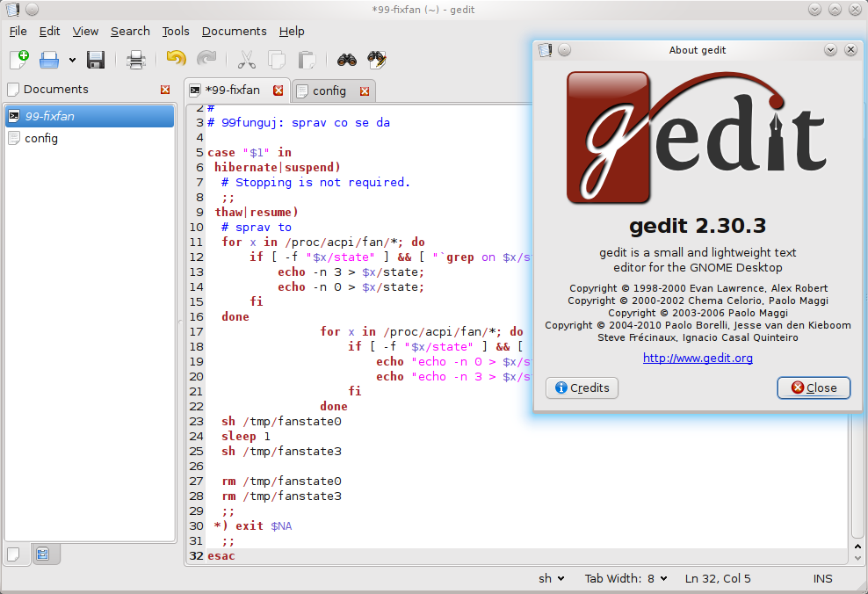Click the '# Stopping is not required.' comment
The width and height of the screenshot is (868, 594).
click(315, 182)
